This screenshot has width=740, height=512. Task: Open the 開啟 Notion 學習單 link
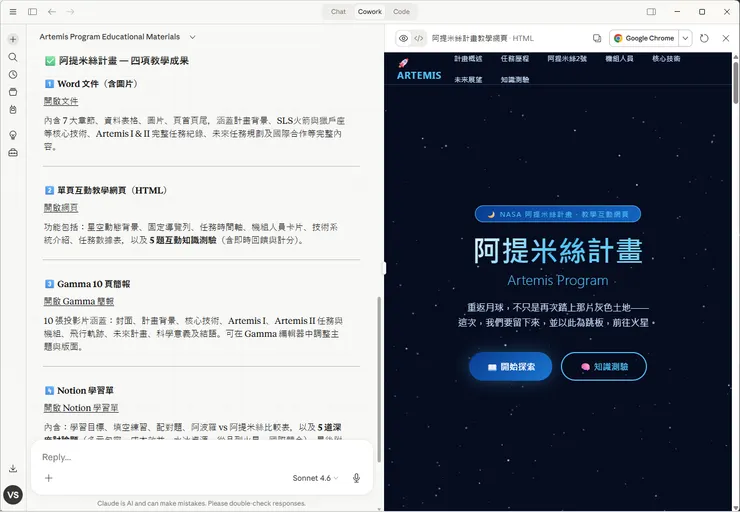pyautogui.click(x=81, y=408)
